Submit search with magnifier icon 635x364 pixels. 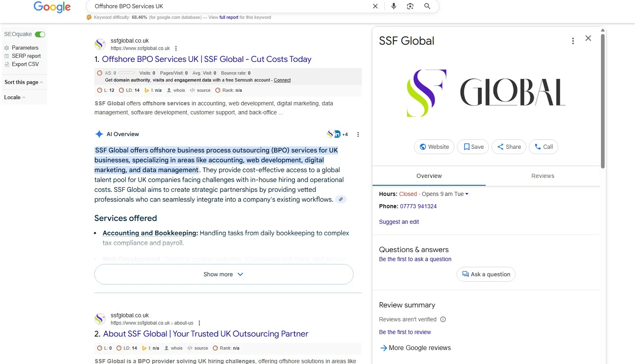(427, 6)
